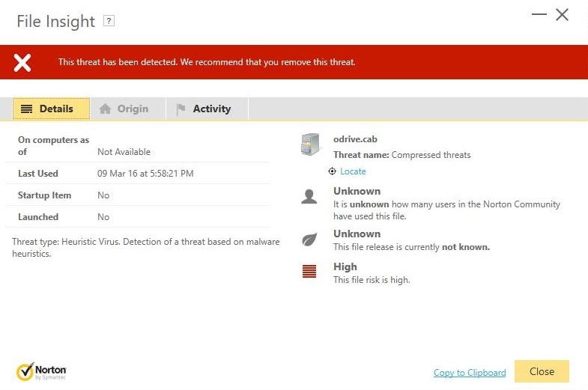588x390 pixels.
Task: Click the Startup Item 'No' value
Action: click(x=103, y=195)
